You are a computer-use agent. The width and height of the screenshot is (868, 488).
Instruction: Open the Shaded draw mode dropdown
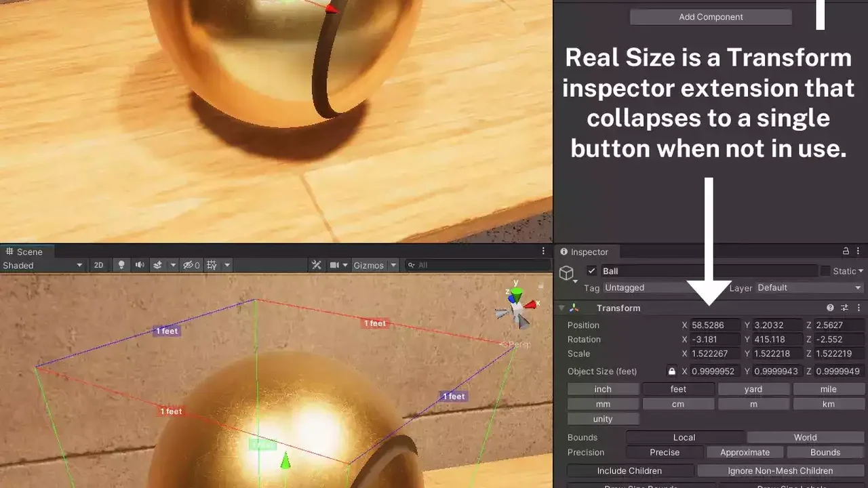point(43,265)
